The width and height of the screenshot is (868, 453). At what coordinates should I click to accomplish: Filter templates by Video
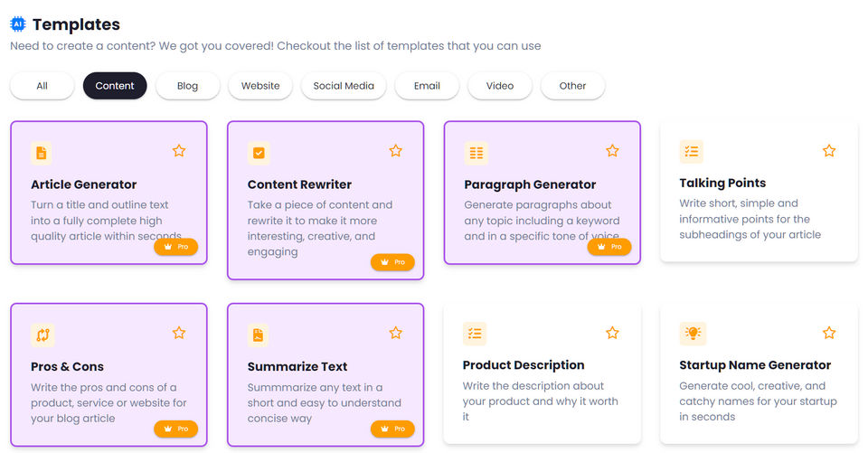pos(500,86)
